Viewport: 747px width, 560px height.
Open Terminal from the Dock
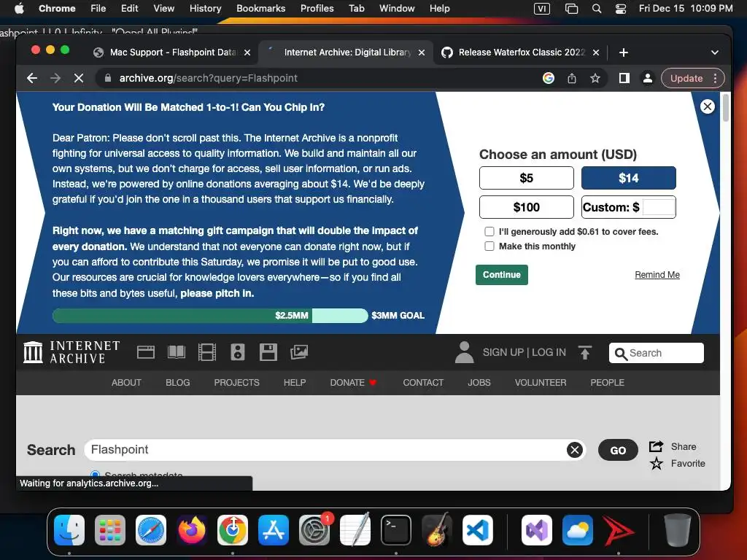pos(396,530)
